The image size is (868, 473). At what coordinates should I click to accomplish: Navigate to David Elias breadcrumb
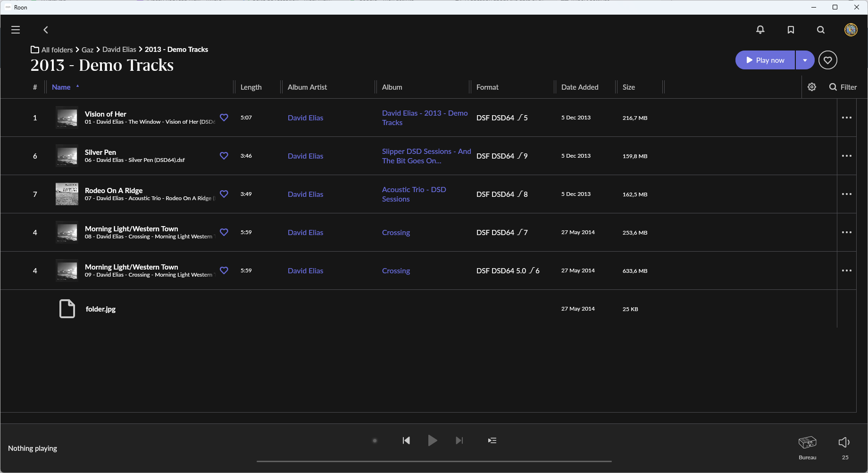(x=119, y=50)
